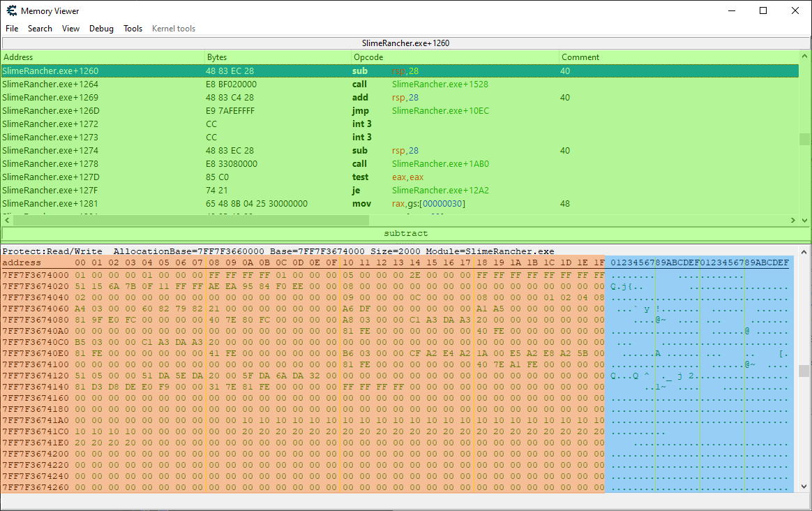Open the Tools menu
Image resolution: width=812 pixels, height=511 pixels.
pos(133,29)
